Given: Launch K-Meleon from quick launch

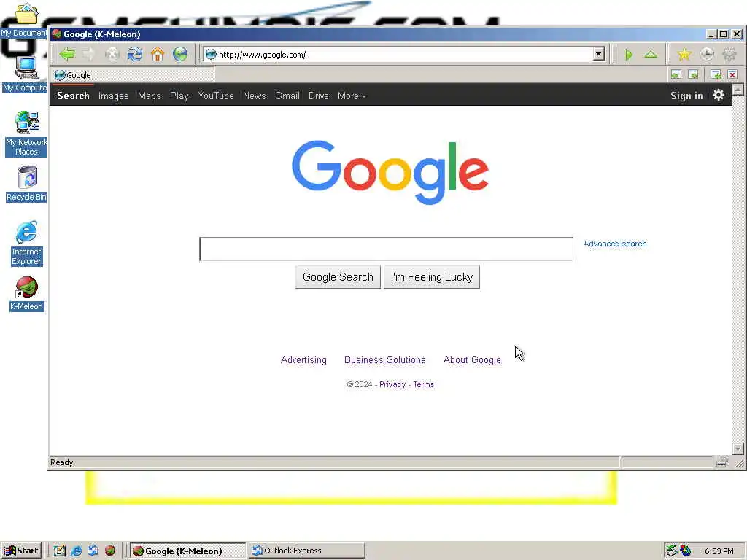Looking at the screenshot, I should 110,551.
